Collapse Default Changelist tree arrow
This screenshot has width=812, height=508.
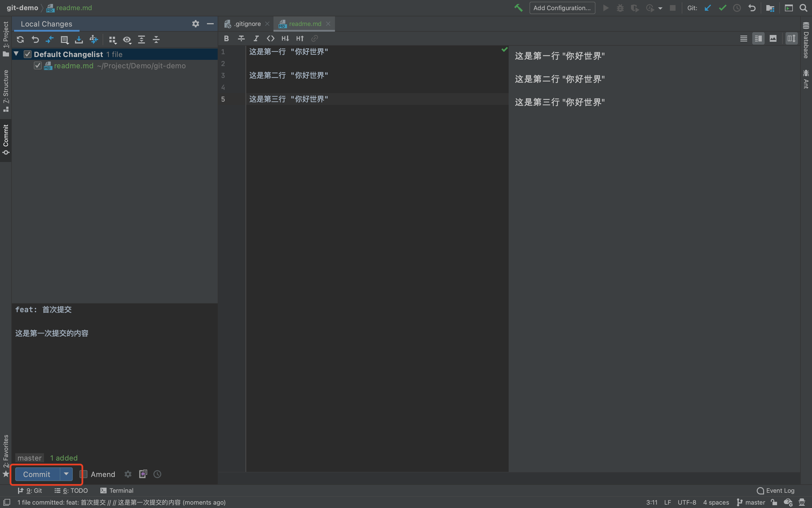[x=16, y=54]
